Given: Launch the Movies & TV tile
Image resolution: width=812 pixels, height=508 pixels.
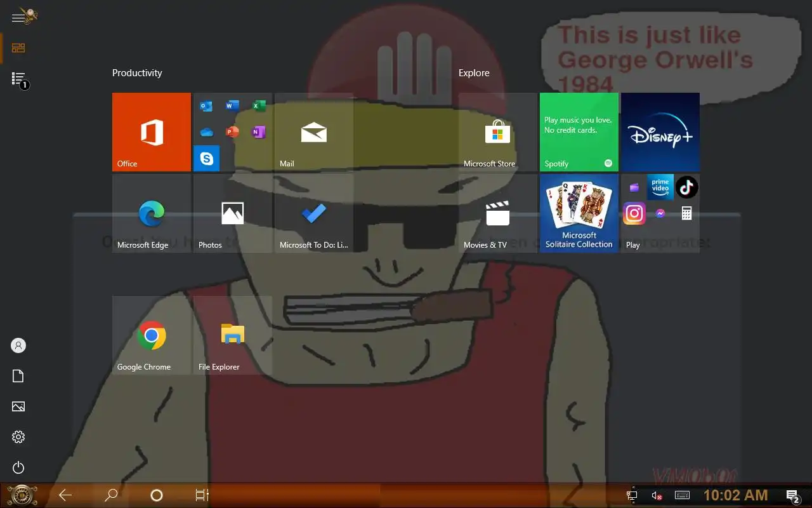Looking at the screenshot, I should coord(498,213).
